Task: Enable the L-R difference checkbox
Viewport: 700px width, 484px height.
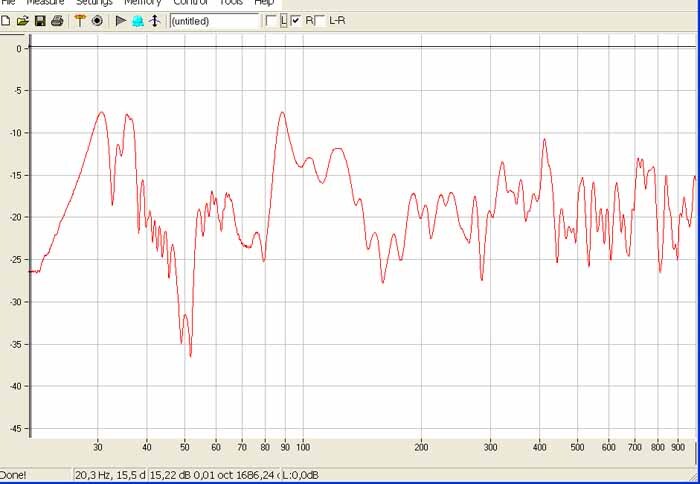Action: click(320, 21)
